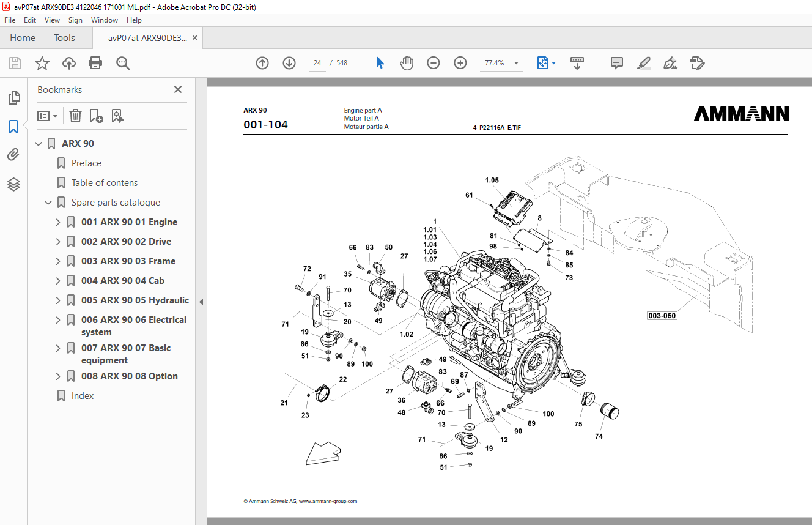The width and height of the screenshot is (812, 525).
Task: Close the avP07at ARX90DE3 document tab
Action: 195,38
